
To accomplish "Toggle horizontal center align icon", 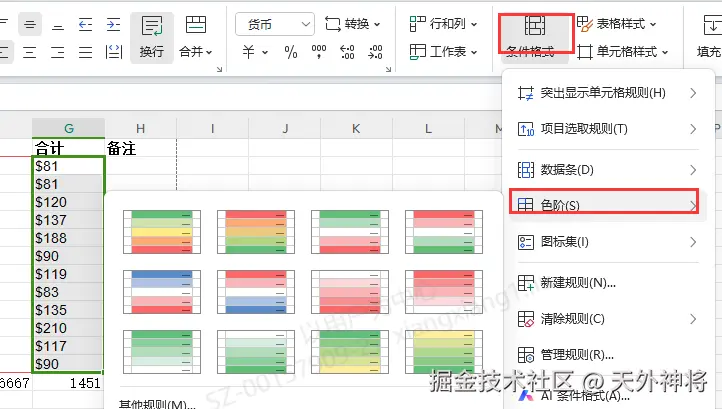I will click(29, 52).
